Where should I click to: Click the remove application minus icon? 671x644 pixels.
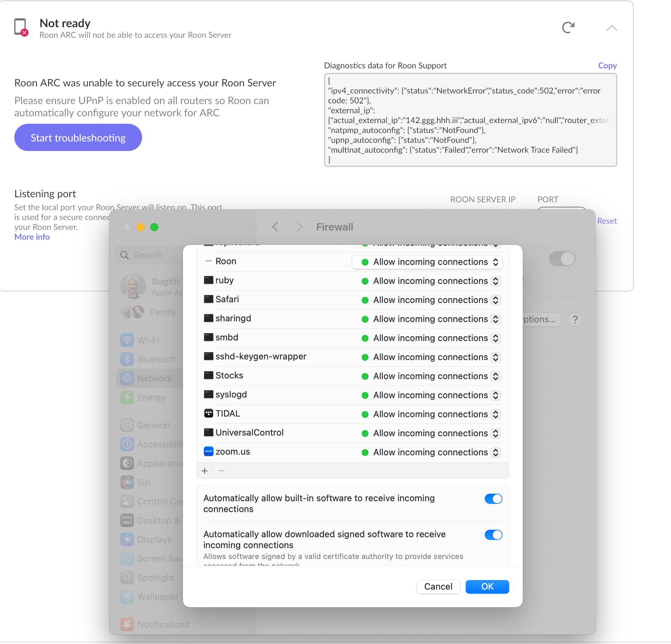pyautogui.click(x=222, y=471)
